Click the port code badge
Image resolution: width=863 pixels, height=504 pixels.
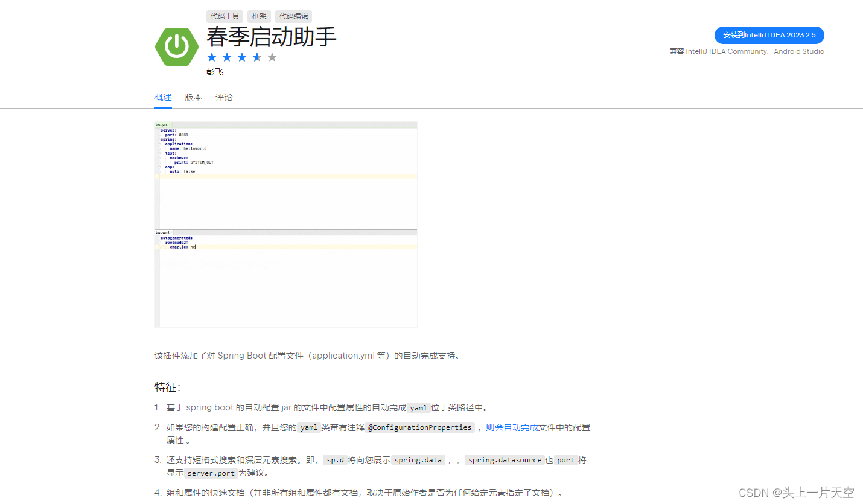pos(565,459)
